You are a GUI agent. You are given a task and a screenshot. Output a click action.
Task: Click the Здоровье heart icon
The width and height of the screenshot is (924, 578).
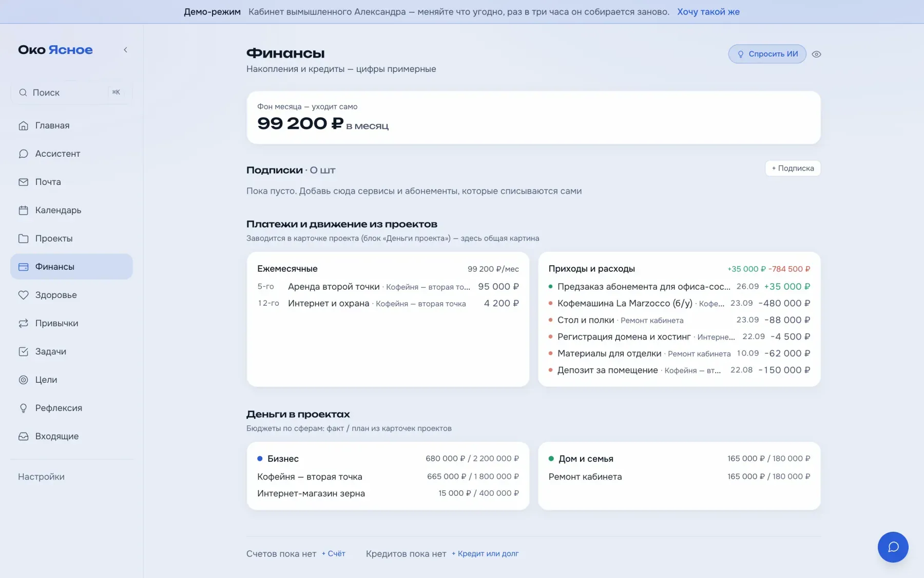(23, 295)
